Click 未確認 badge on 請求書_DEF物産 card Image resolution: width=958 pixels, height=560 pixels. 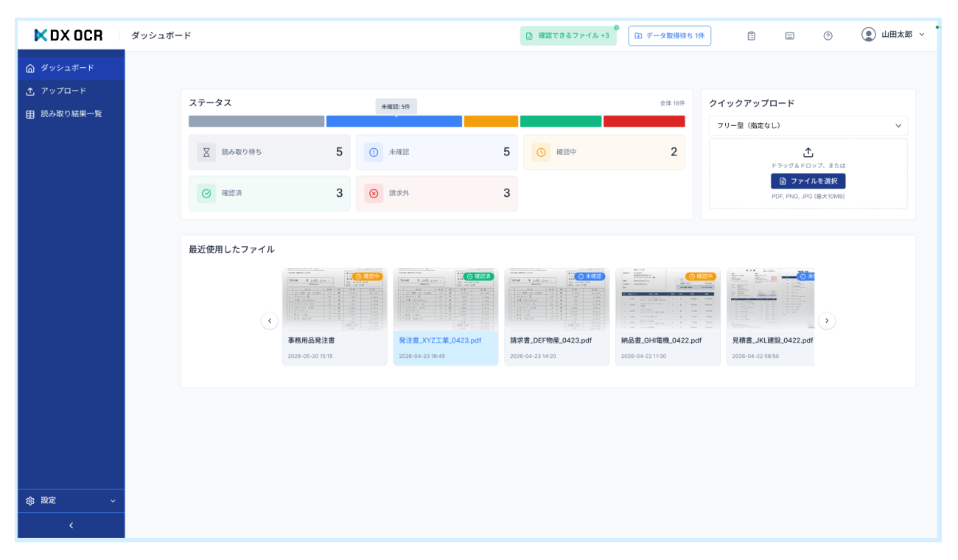[590, 276]
